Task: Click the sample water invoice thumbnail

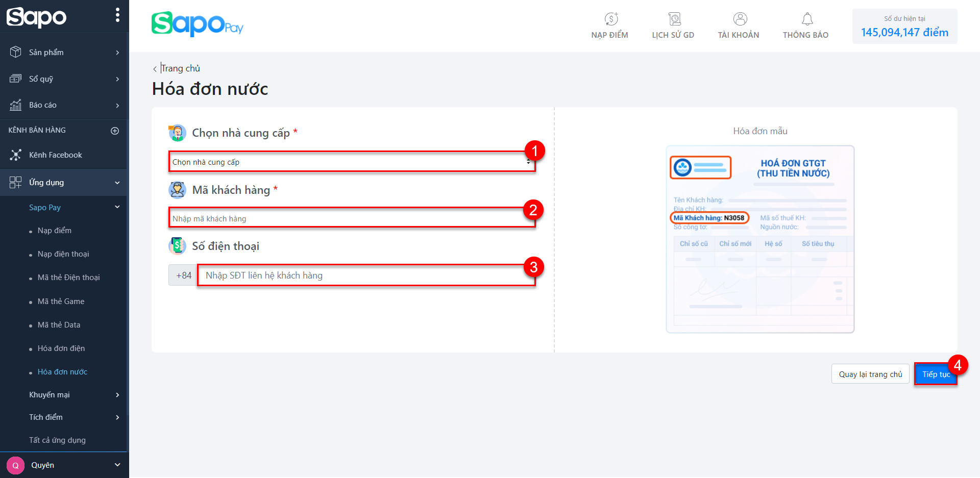Action: click(760, 239)
